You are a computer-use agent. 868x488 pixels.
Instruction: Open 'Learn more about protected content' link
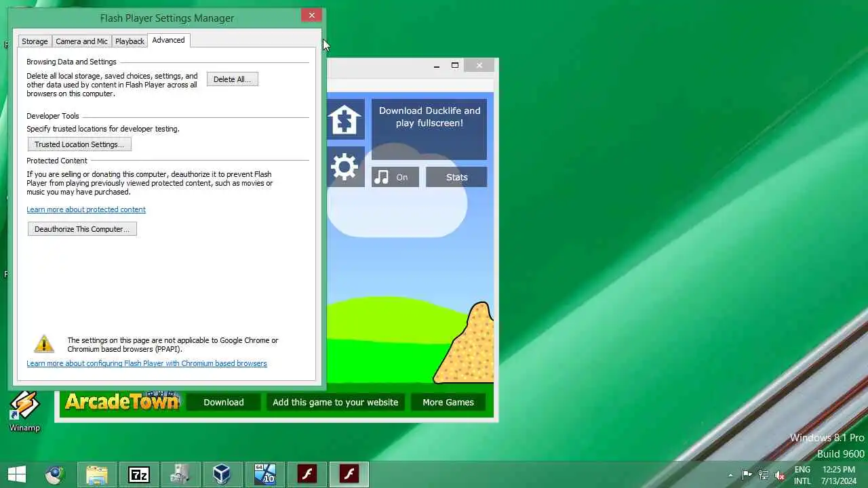point(86,209)
